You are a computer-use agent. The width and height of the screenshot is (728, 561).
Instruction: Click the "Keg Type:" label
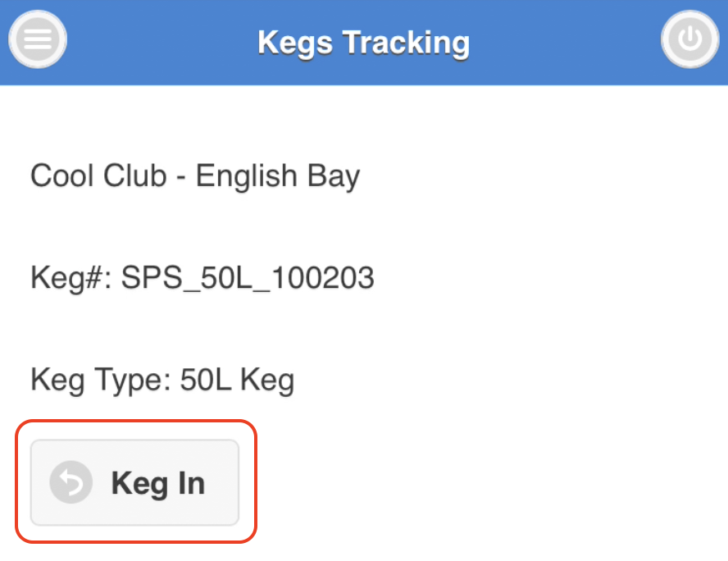[100, 380]
